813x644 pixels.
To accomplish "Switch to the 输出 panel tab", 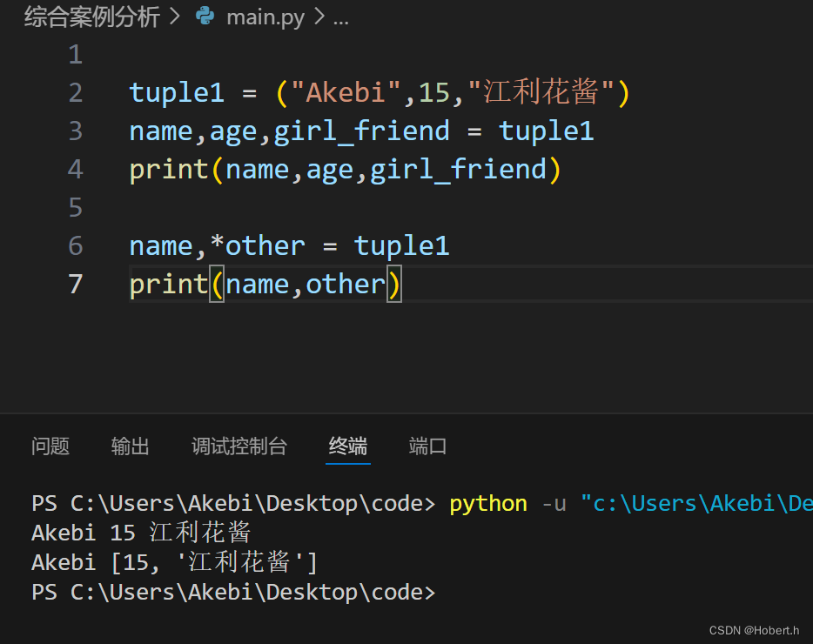I will pyautogui.click(x=131, y=446).
